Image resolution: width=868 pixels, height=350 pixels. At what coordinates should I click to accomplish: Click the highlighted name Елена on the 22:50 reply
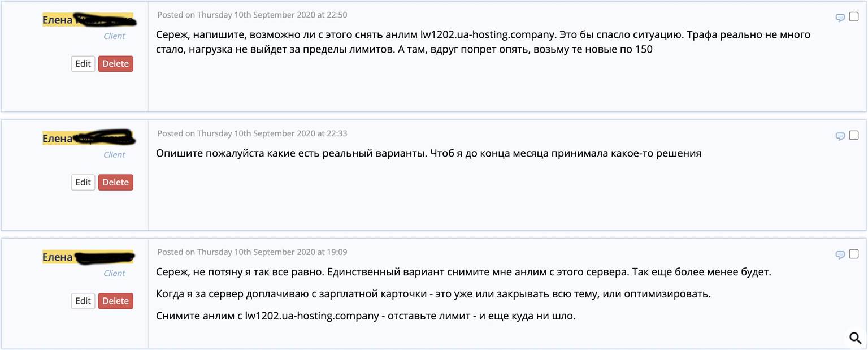58,20
